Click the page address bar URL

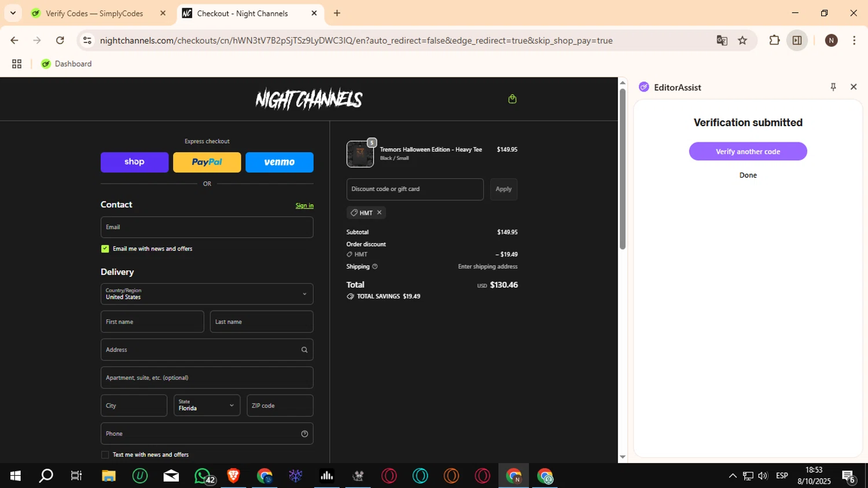click(x=356, y=41)
